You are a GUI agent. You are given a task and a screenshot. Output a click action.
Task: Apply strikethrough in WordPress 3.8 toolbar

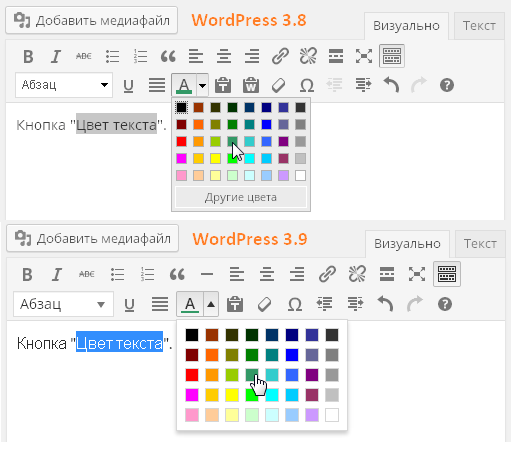(x=84, y=56)
